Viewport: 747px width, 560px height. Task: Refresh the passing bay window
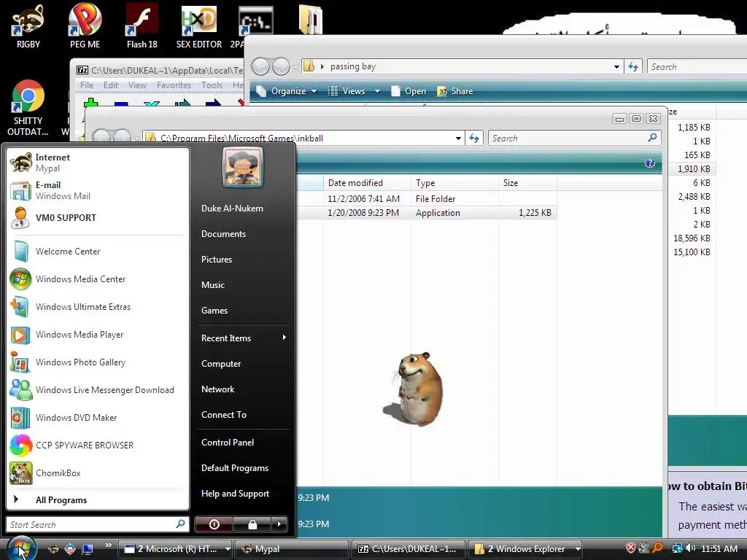click(x=633, y=66)
